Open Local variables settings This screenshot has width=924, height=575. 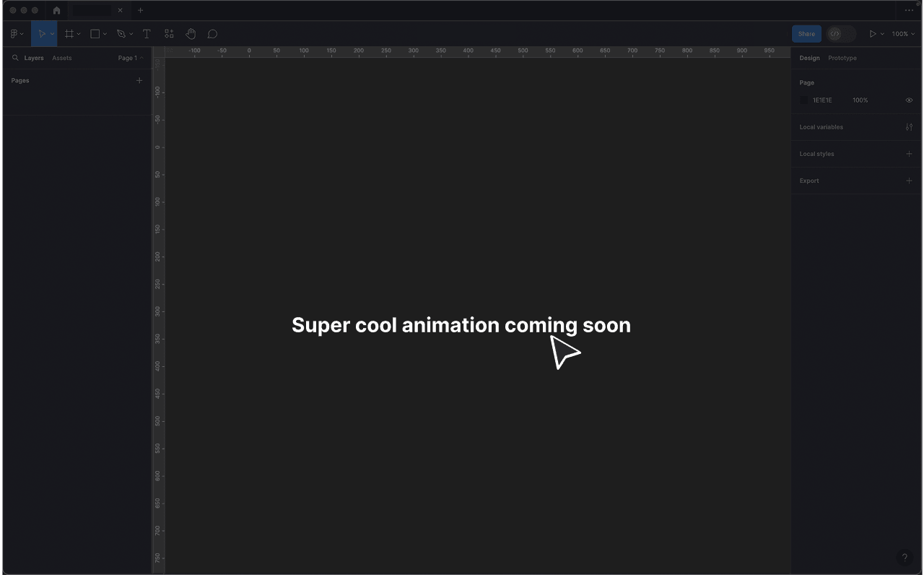tap(909, 127)
